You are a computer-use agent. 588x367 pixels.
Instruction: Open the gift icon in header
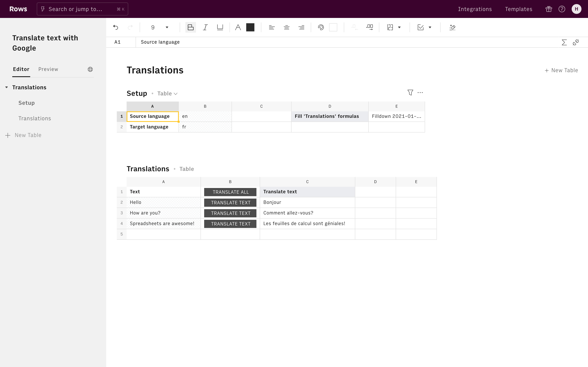tap(549, 9)
